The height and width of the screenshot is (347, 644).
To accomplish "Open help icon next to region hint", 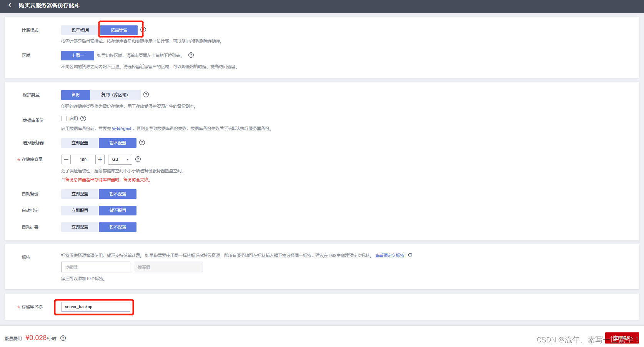I will [x=191, y=55].
